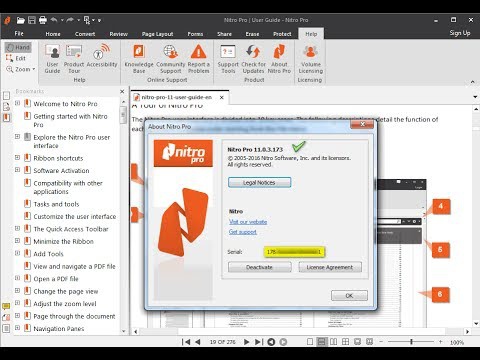Image resolution: width=480 pixels, height=360 pixels.
Task: Open the File menu
Action: 19,33
